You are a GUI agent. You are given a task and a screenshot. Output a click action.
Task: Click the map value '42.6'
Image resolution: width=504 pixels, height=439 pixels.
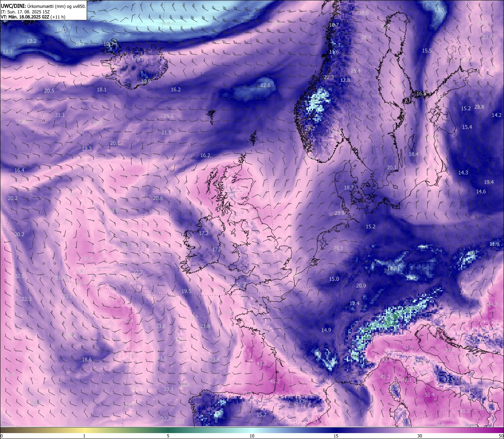click(x=408, y=348)
